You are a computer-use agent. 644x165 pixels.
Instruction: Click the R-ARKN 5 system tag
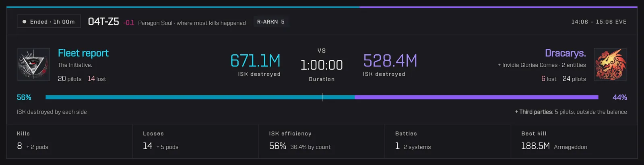click(x=271, y=22)
